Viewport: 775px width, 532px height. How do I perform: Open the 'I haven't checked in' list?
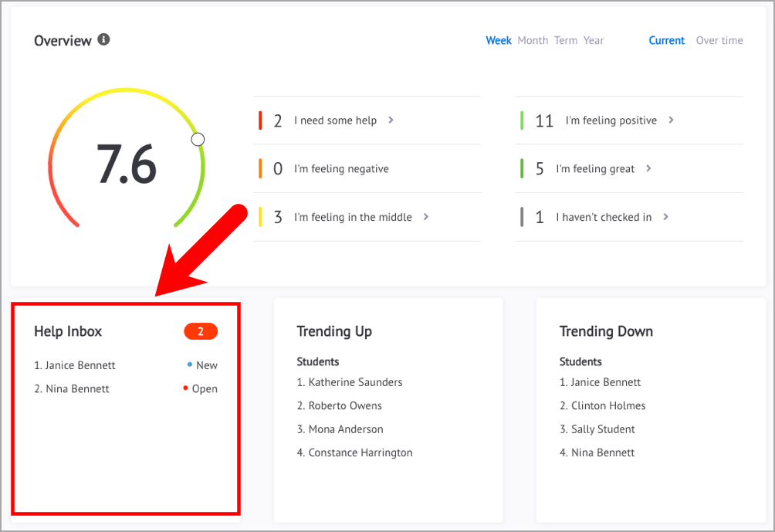point(629,217)
